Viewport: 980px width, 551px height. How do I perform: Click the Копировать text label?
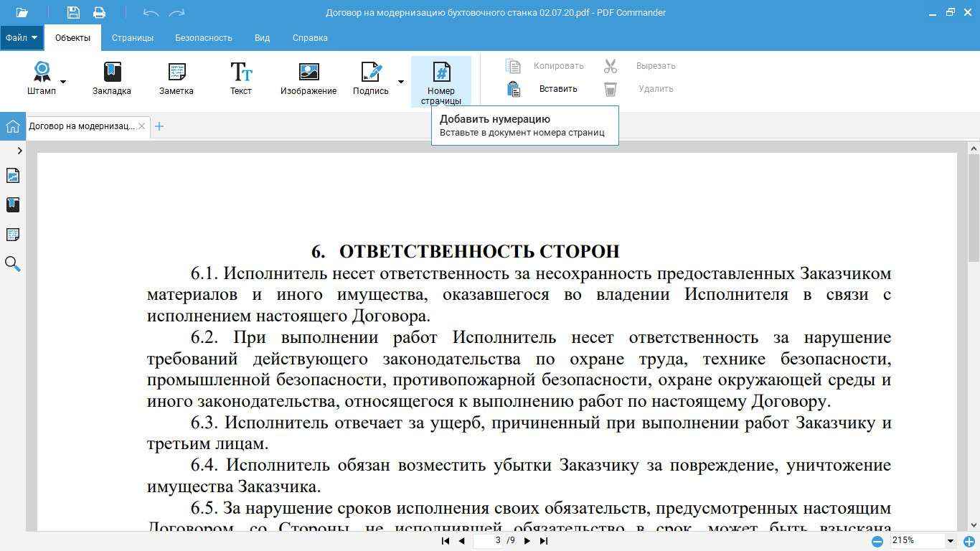pyautogui.click(x=559, y=66)
